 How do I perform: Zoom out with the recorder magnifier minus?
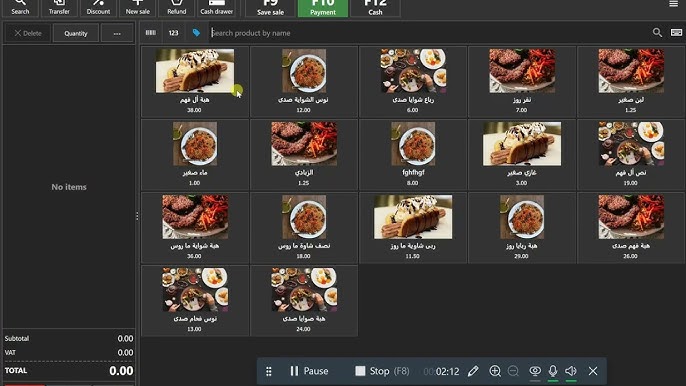[513, 371]
